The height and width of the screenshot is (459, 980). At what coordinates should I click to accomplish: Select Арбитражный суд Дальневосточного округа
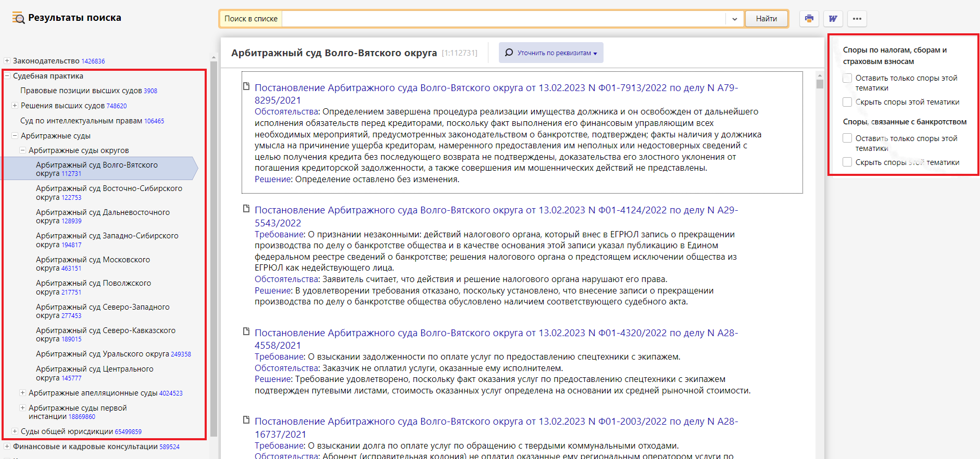[103, 216]
